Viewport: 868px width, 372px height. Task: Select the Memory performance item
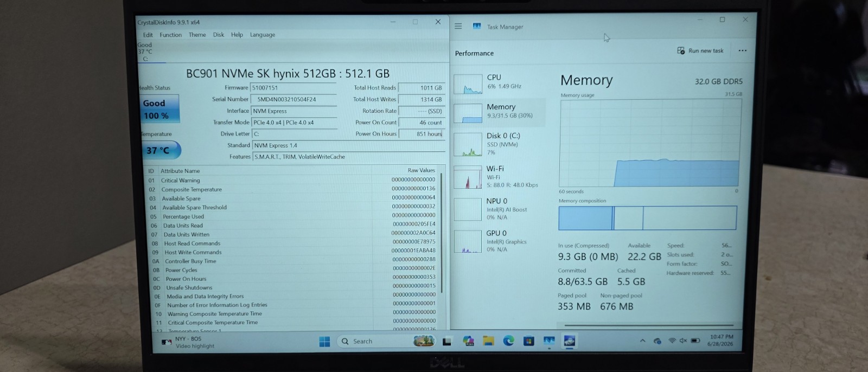click(499, 112)
